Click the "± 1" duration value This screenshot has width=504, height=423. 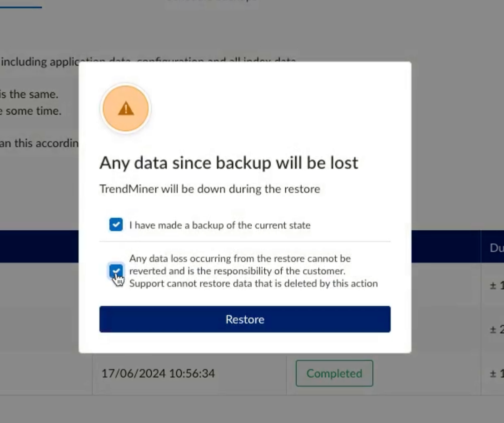(493, 285)
